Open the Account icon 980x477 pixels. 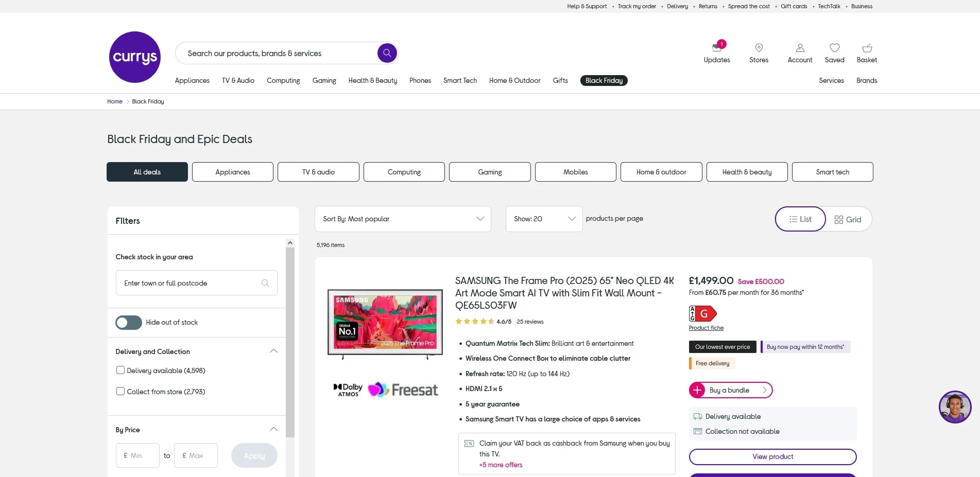tap(800, 47)
